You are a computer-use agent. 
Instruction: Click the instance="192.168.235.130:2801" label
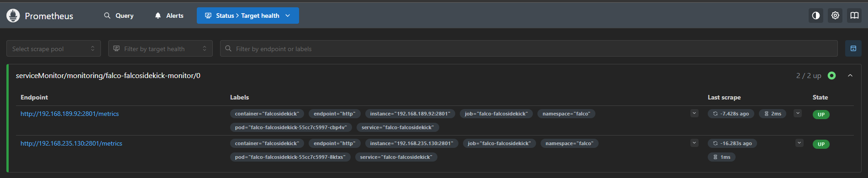coord(411,143)
